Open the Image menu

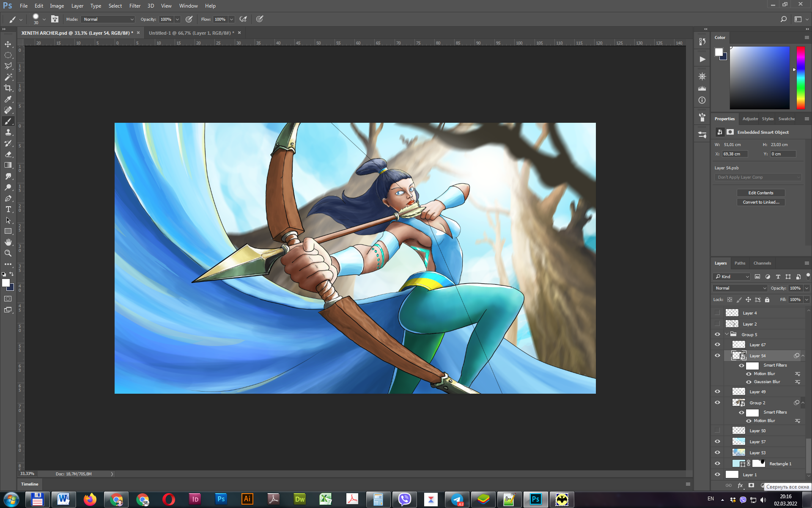[x=57, y=6]
